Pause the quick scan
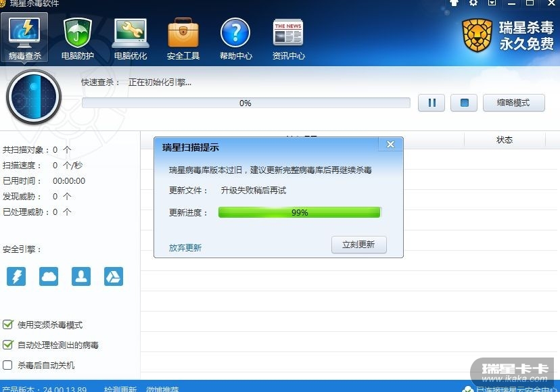The height and width of the screenshot is (392, 560). 431,103
